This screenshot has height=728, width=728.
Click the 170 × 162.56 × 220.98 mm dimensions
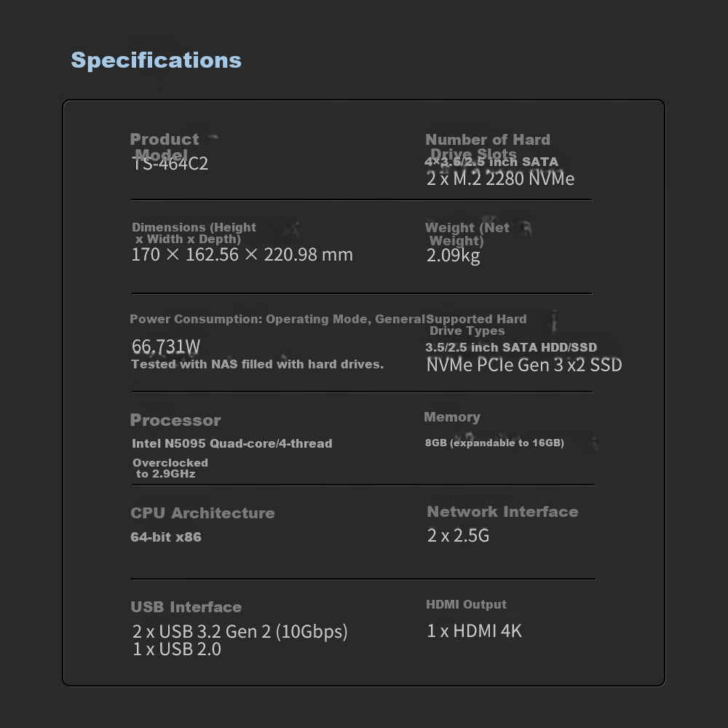click(242, 255)
